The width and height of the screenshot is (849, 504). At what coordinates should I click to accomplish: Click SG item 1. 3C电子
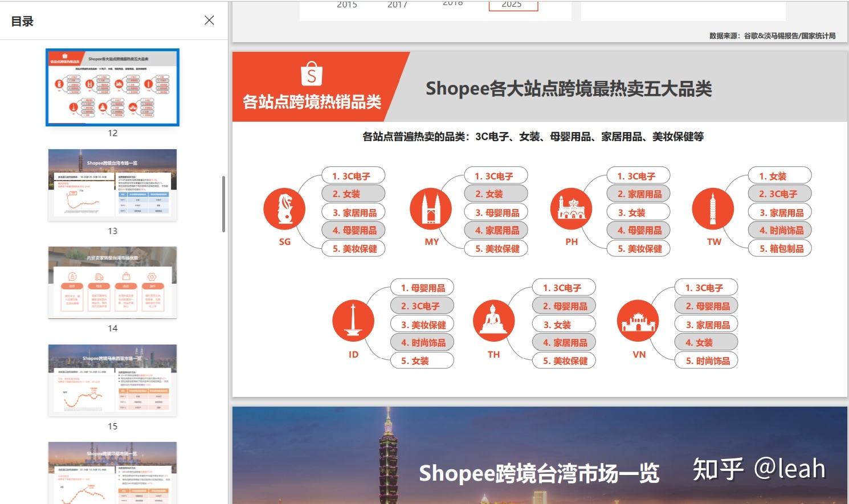pos(354,176)
